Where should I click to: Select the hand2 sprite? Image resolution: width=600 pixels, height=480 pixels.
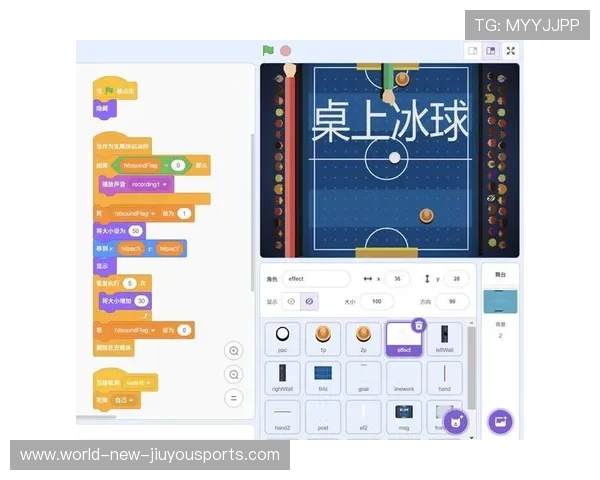282,417
